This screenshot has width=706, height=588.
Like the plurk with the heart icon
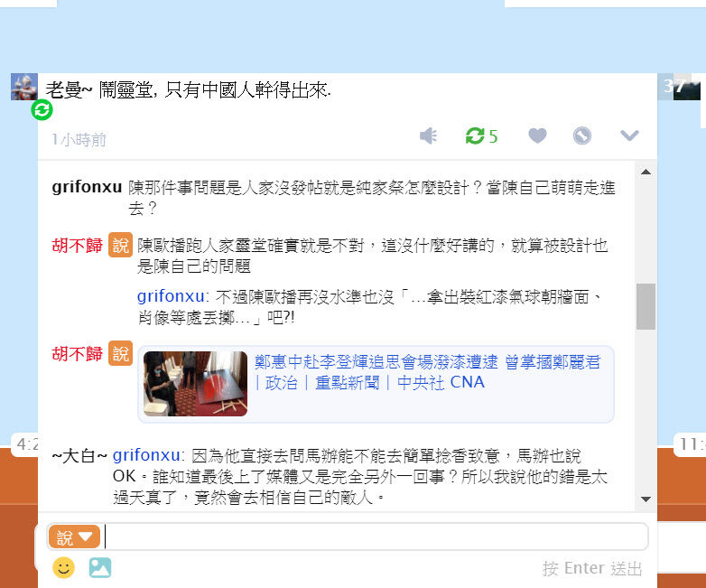click(x=537, y=135)
